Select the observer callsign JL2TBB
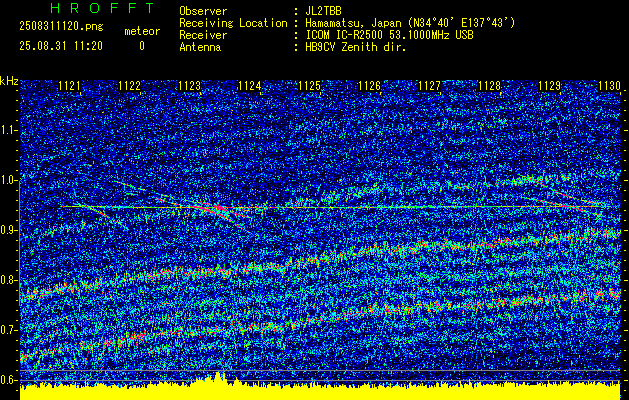The width and height of the screenshot is (629, 400). (x=323, y=11)
